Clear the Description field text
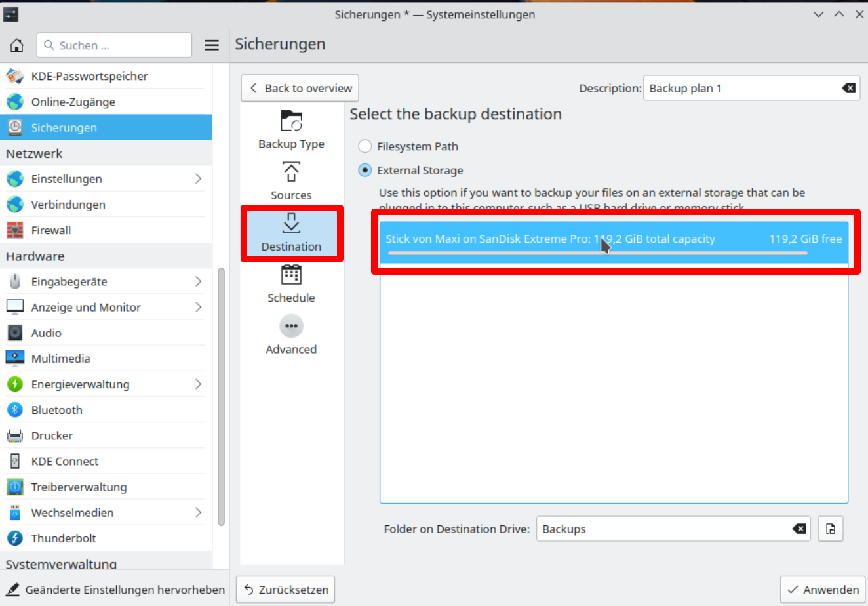The image size is (868, 606). pyautogui.click(x=848, y=89)
